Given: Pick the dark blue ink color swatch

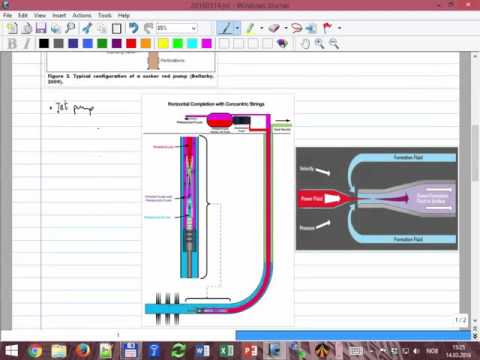Looking at the screenshot, I should click(x=73, y=43).
